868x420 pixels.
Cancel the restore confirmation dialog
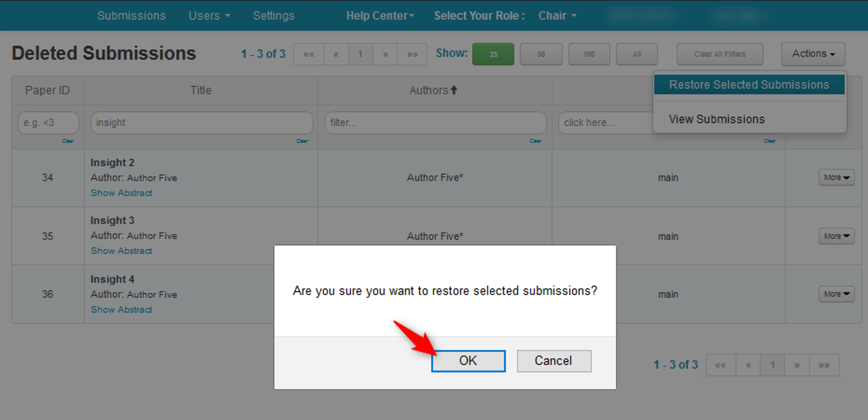(x=554, y=361)
